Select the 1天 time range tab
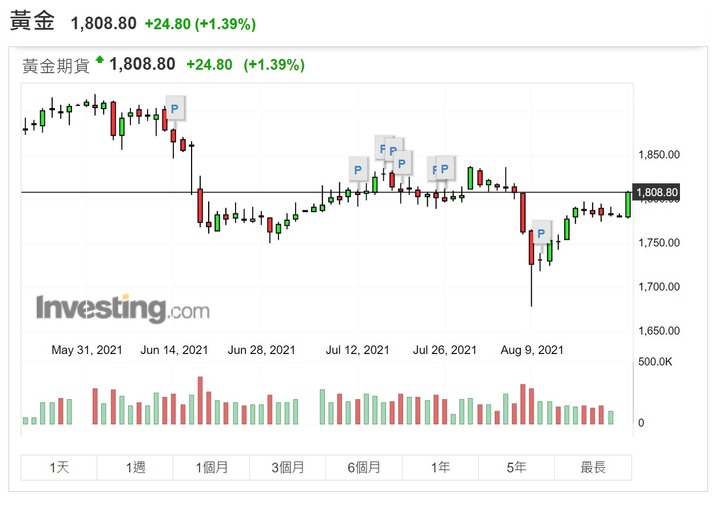This screenshot has height=505, width=720. 59,467
